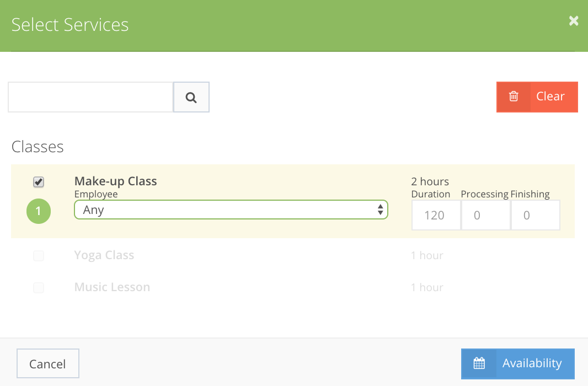588x386 pixels.
Task: Click the Employee dropdown's up-down arrows
Action: click(x=381, y=210)
